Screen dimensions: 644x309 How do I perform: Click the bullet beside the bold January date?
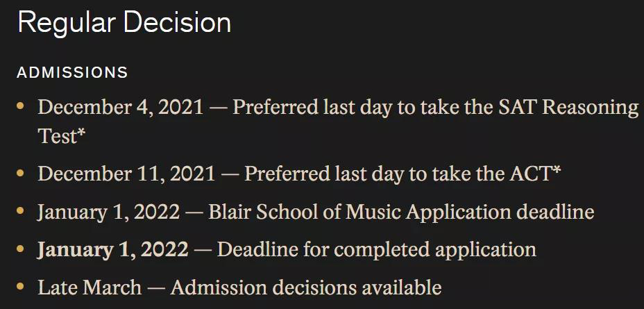20,248
